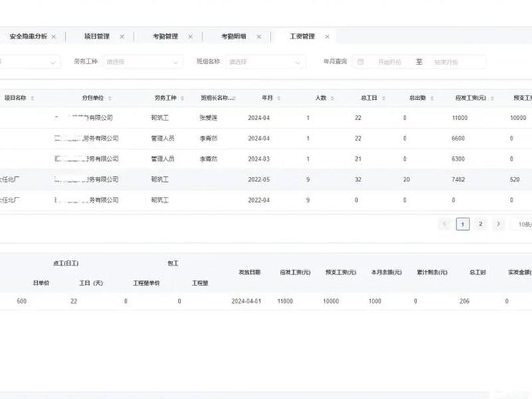532x399 pixels.
Task: Sort the 总工日 column via its sort icon
Action: pos(384,98)
